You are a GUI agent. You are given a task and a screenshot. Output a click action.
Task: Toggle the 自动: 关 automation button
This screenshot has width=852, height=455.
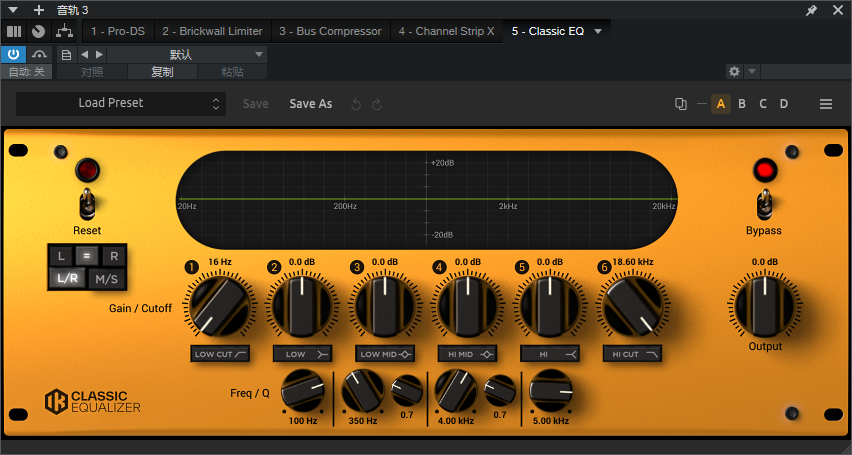coord(27,72)
